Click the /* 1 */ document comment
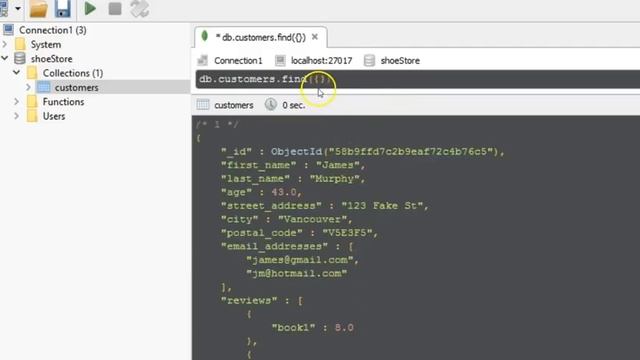This screenshot has height=360, width=640. point(217,124)
